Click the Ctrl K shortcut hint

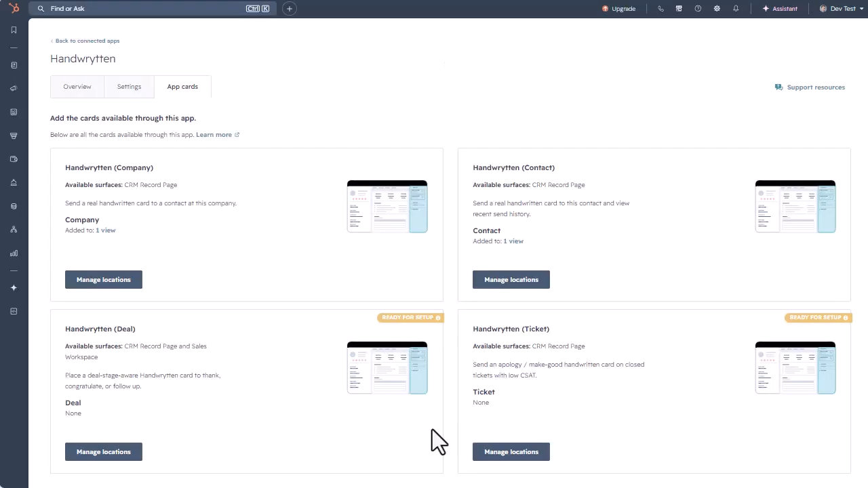point(258,9)
